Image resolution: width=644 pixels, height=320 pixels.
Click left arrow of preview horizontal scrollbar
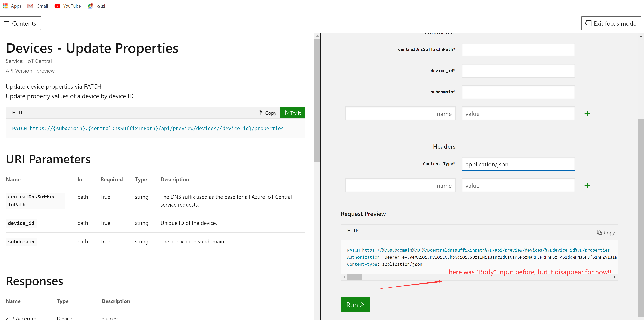[x=344, y=277]
